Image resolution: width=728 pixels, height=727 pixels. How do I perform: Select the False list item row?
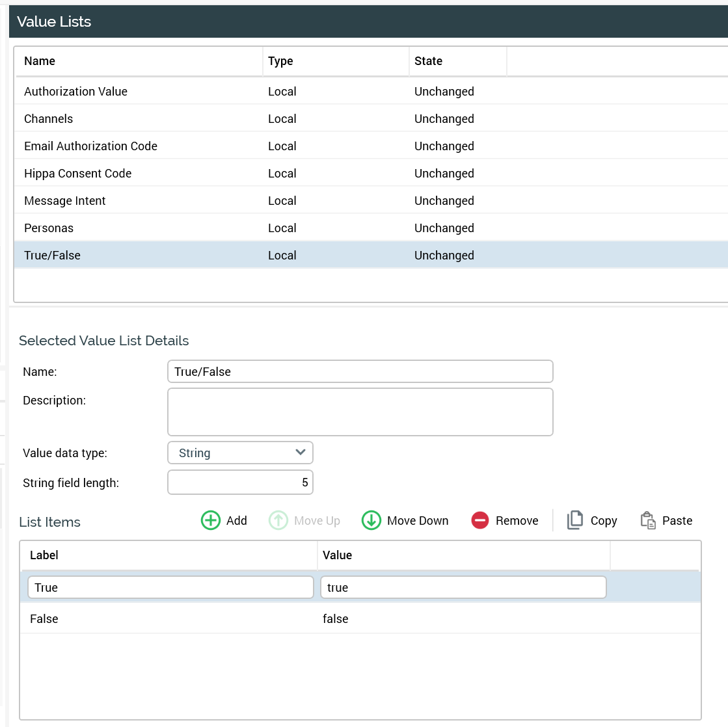click(x=44, y=618)
